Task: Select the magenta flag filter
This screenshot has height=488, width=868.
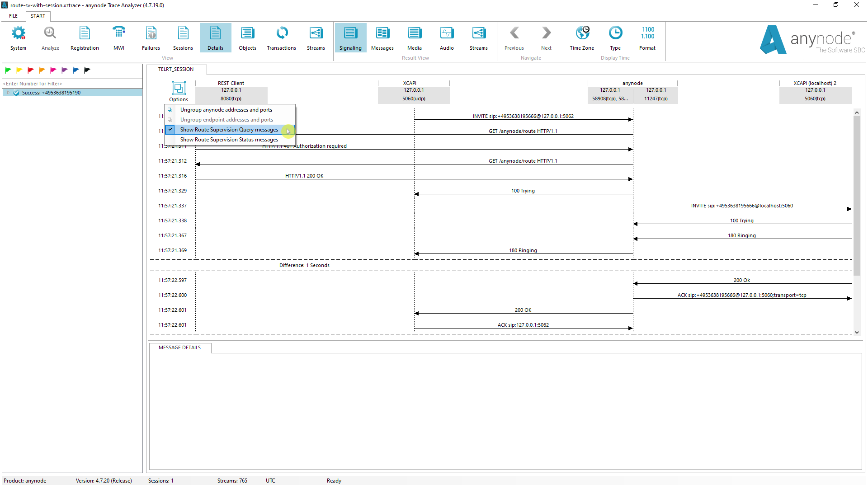Action: (x=53, y=70)
